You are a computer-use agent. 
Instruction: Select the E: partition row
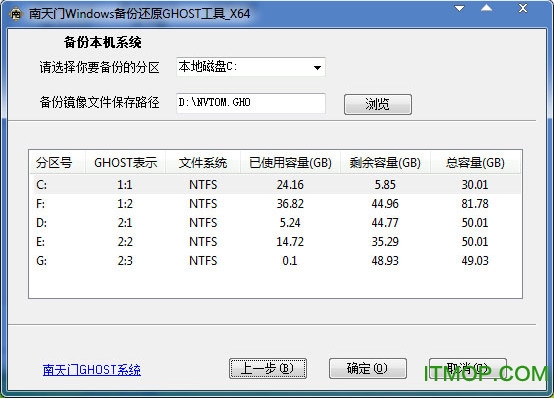pos(275,242)
